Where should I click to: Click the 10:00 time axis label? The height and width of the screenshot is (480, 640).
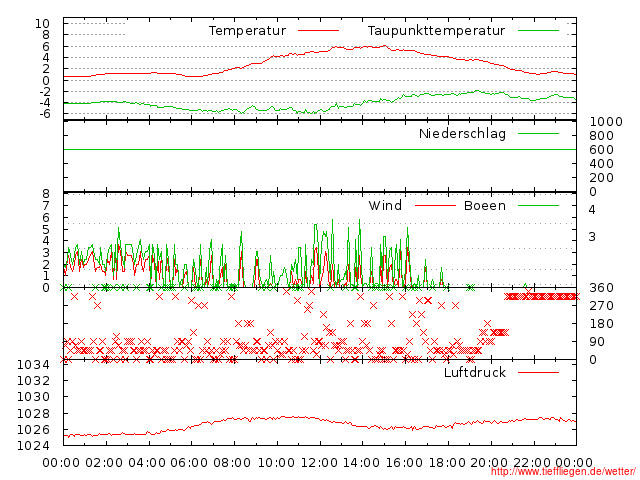click(276, 463)
